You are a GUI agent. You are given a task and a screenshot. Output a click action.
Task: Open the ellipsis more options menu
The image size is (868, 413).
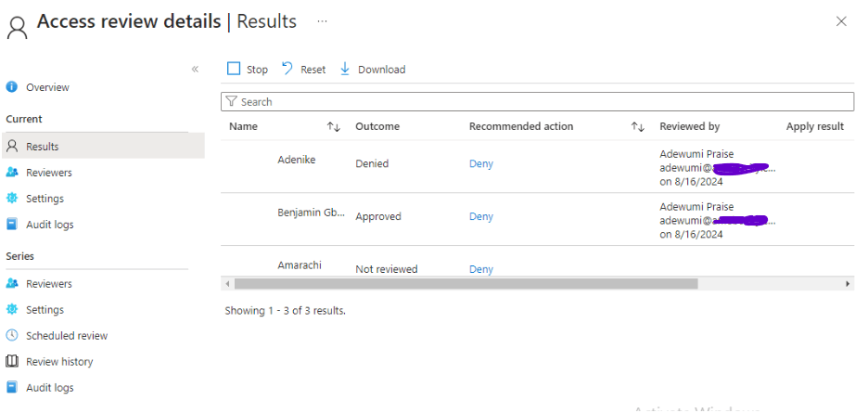322,20
